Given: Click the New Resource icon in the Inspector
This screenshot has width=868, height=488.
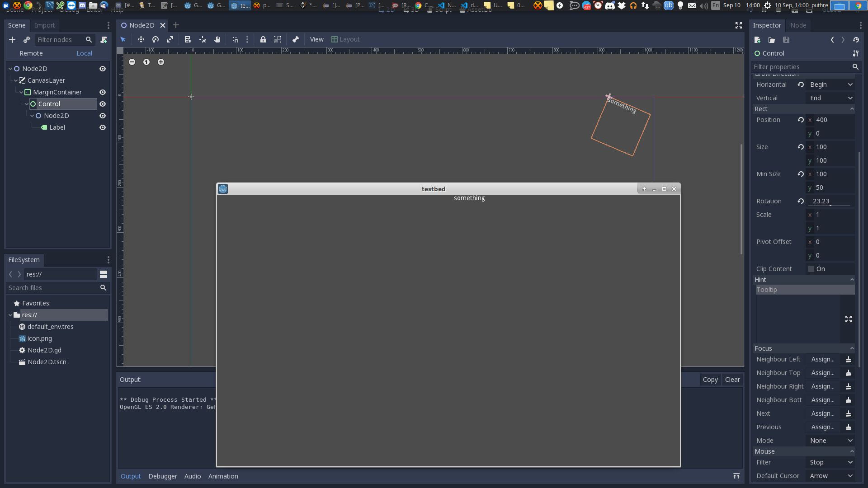Looking at the screenshot, I should (x=757, y=40).
